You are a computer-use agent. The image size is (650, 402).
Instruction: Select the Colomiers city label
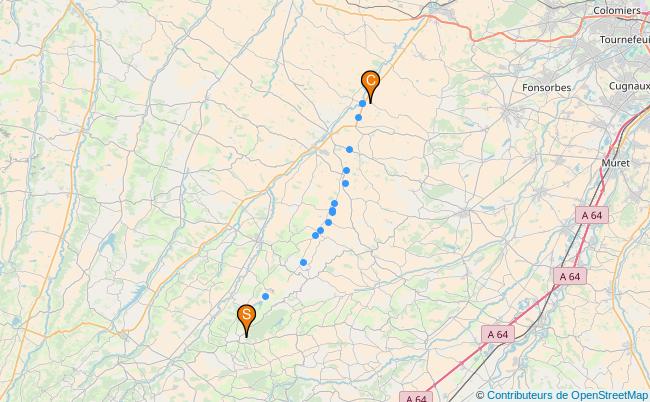(x=617, y=10)
